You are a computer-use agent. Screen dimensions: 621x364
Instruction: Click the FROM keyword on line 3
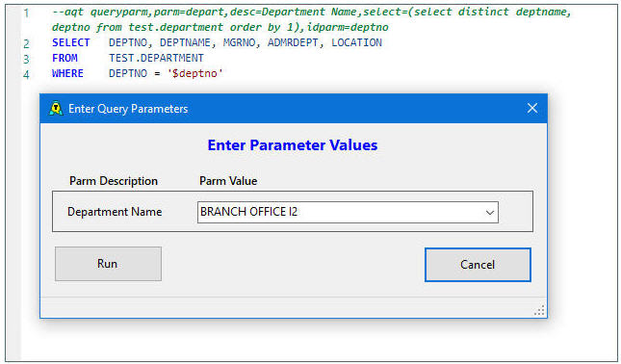click(65, 58)
